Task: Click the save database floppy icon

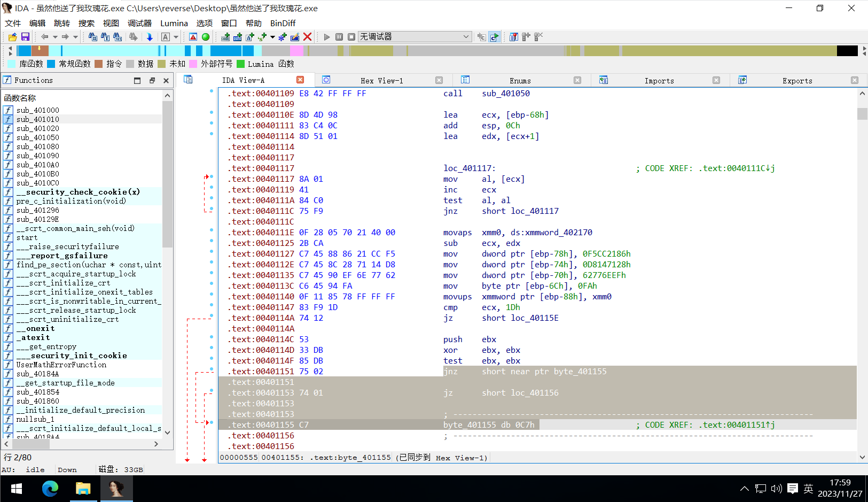Action: pos(25,37)
